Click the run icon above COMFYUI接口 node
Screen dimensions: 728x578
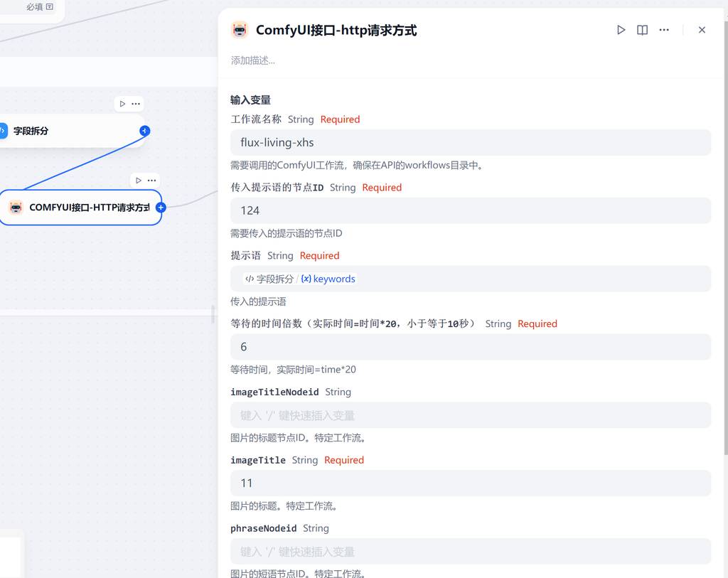(x=139, y=181)
